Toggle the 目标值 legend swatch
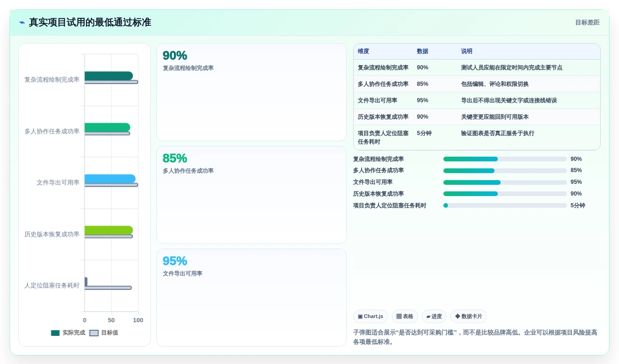619x364 pixels. (94, 333)
